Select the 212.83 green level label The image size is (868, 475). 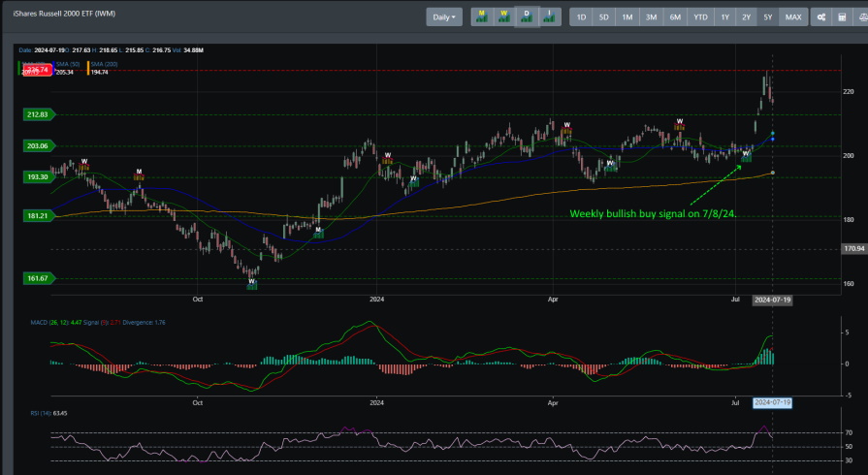click(x=38, y=114)
